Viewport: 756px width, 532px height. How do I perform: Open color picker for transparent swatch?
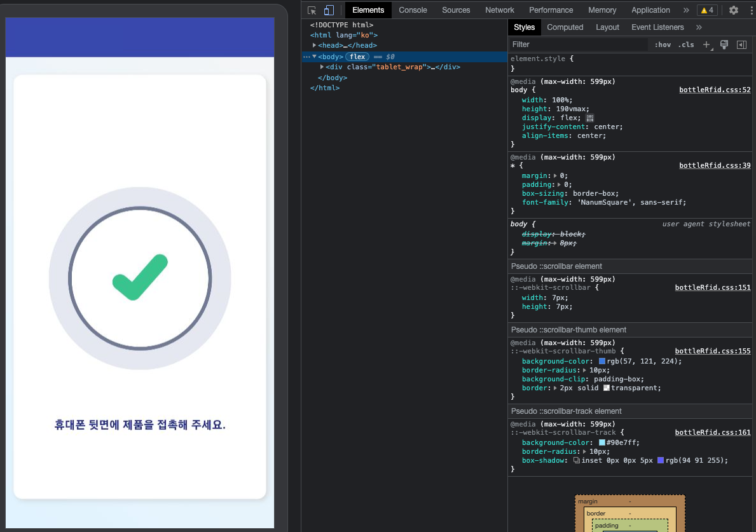[x=607, y=388]
